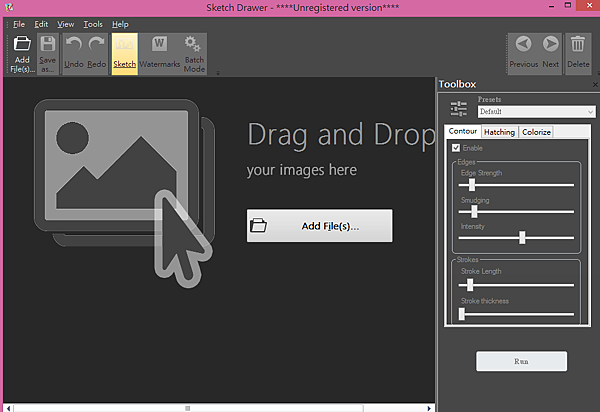
Task: Switch to the Colorize tab
Action: pyautogui.click(x=535, y=132)
